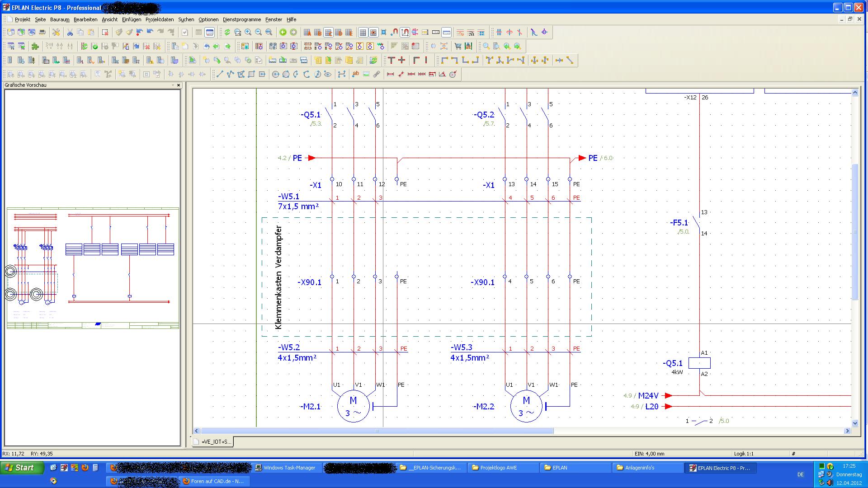Select the Circle drawing tool
The width and height of the screenshot is (868, 488).
point(275,74)
